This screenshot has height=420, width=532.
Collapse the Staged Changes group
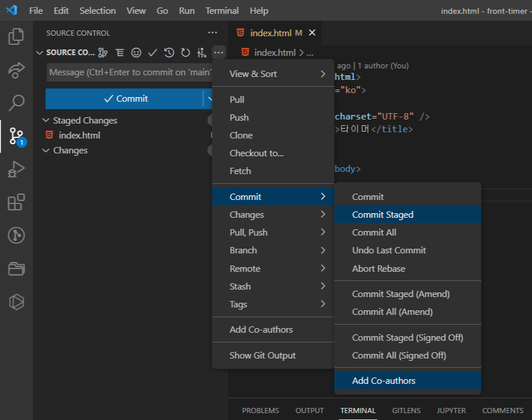pos(46,120)
